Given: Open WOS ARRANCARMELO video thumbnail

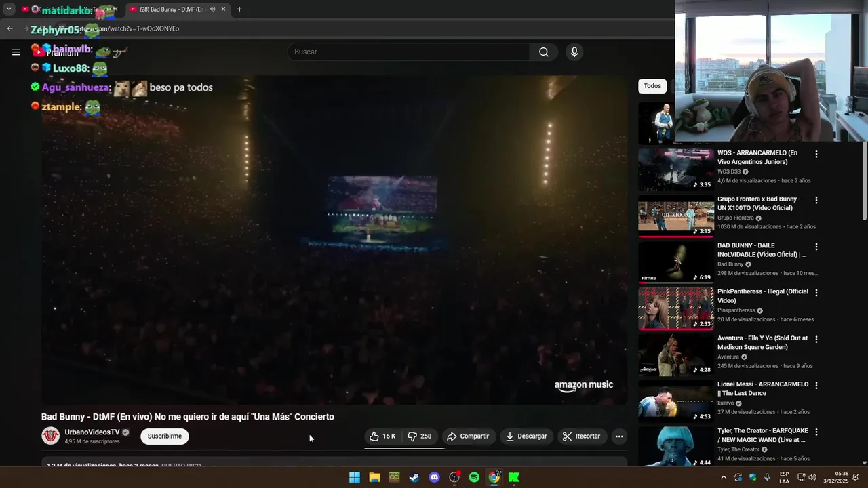Looking at the screenshot, I should coord(676,169).
